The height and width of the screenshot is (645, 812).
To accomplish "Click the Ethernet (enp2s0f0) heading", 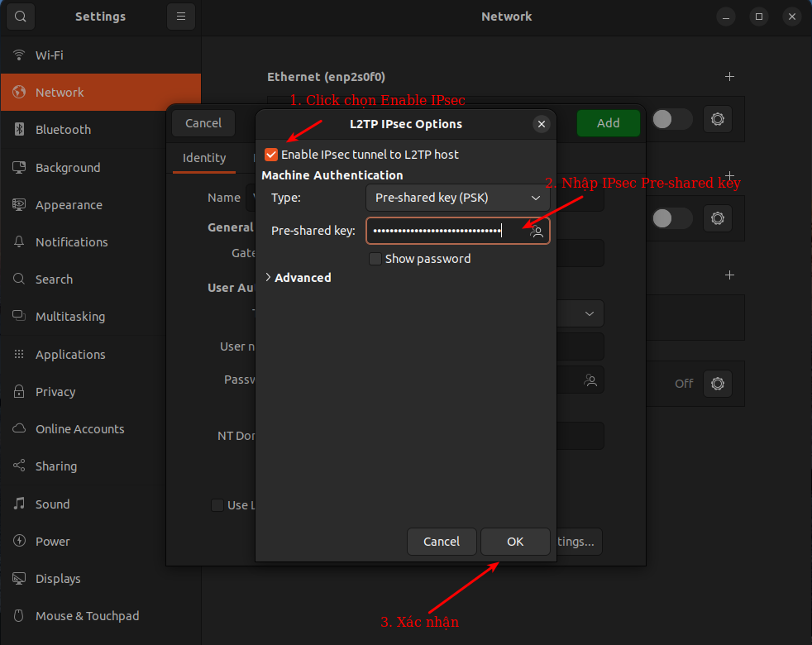I will tap(327, 77).
